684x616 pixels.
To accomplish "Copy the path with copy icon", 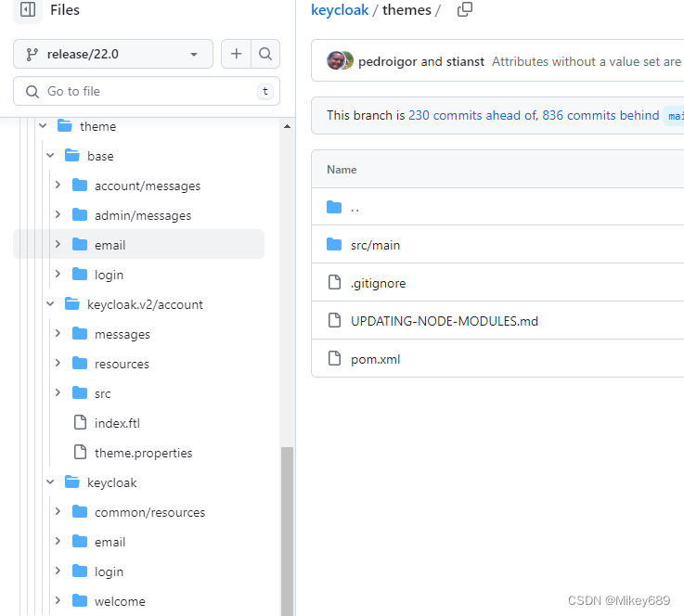I will pos(465,9).
